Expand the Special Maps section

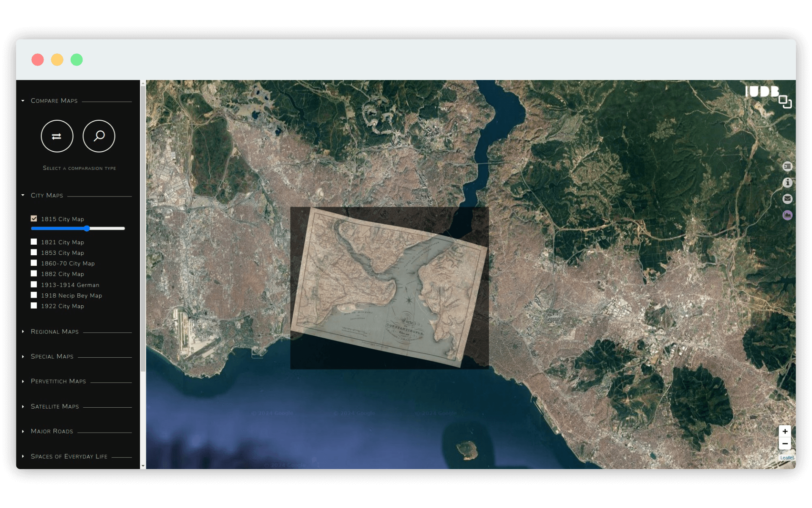(x=52, y=356)
